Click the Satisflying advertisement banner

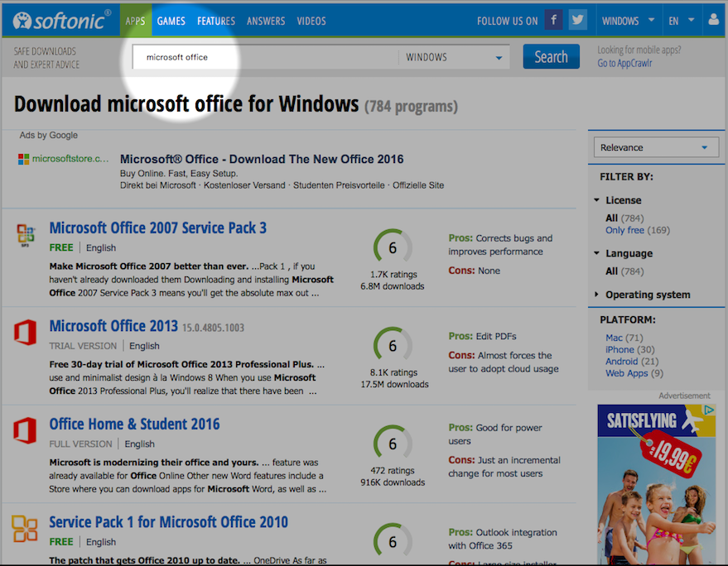[x=657, y=485]
